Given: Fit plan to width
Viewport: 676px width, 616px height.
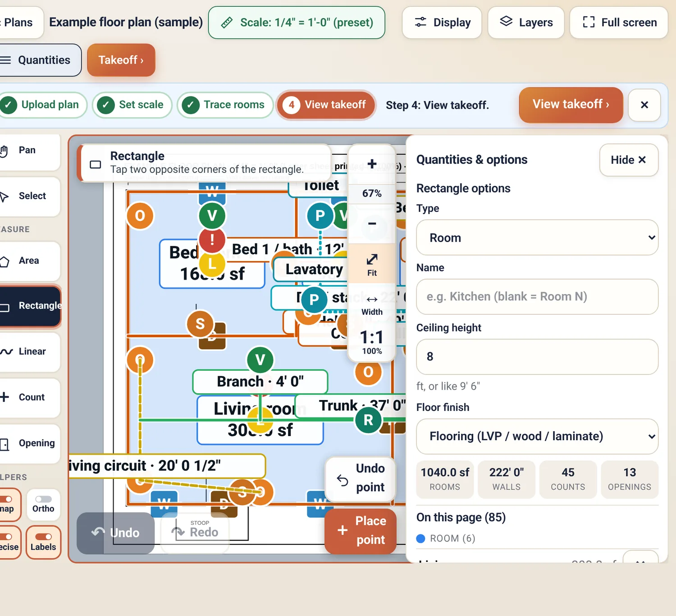Looking at the screenshot, I should click(372, 305).
